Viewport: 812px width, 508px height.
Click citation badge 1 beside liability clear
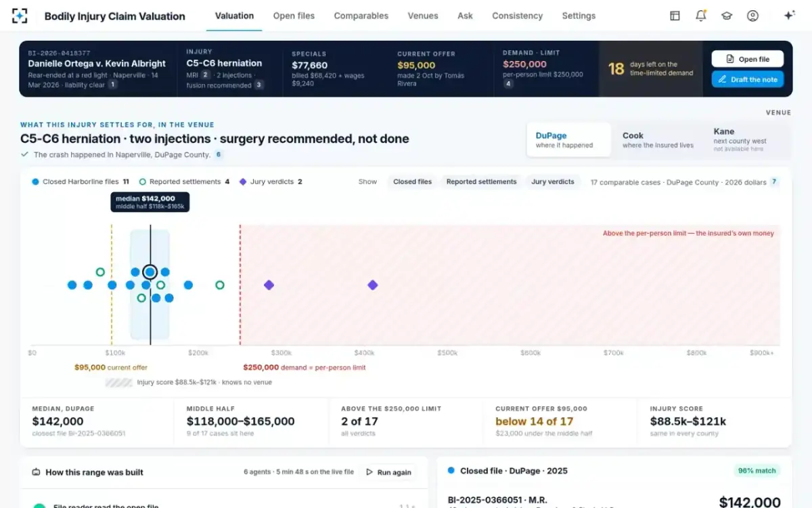[x=112, y=85]
